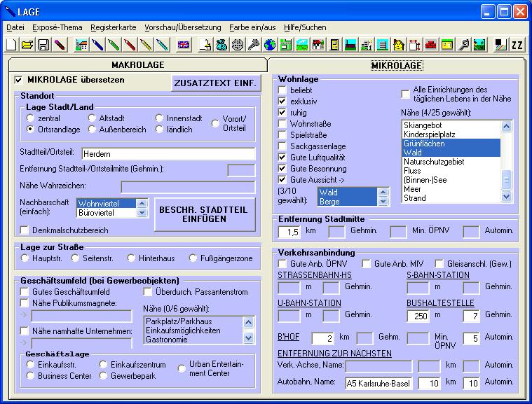Click BESCHR. STADTTEIL EINFÜGEN button
This screenshot has height=404, width=532.
205,214
